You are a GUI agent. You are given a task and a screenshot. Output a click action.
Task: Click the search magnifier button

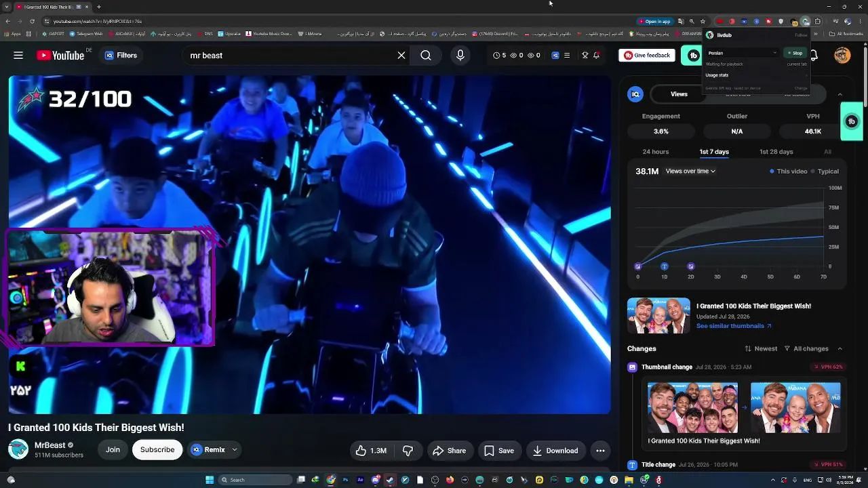click(x=426, y=56)
